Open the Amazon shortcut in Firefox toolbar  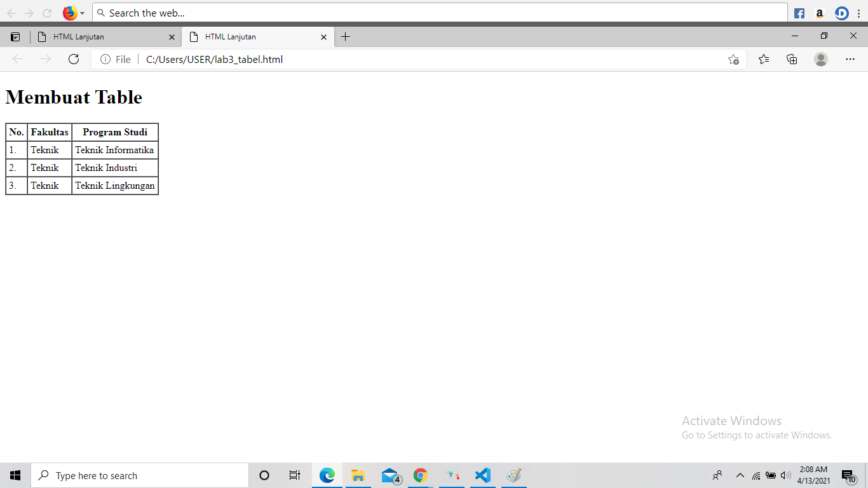(820, 13)
